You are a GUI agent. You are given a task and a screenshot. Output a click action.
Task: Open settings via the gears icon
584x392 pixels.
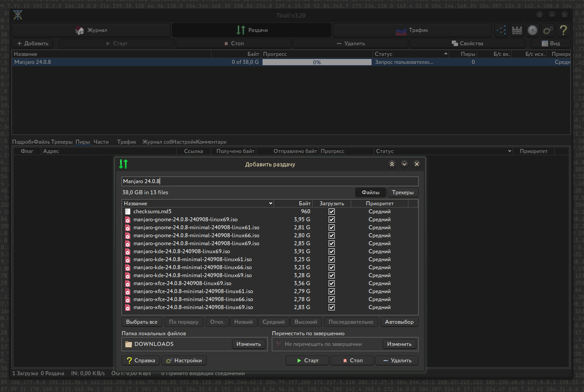[x=548, y=30]
